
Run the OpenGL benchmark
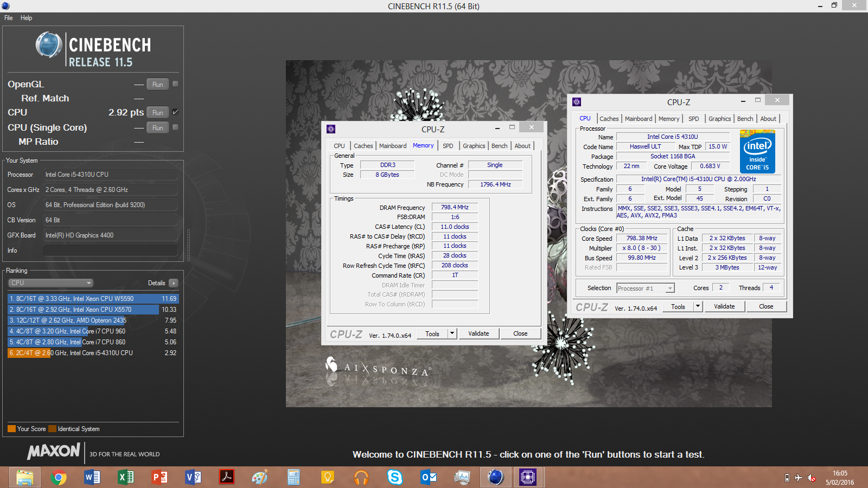pos(158,84)
